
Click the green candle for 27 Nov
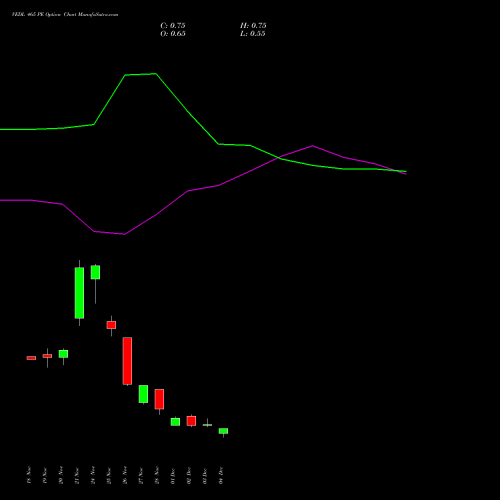143,394
